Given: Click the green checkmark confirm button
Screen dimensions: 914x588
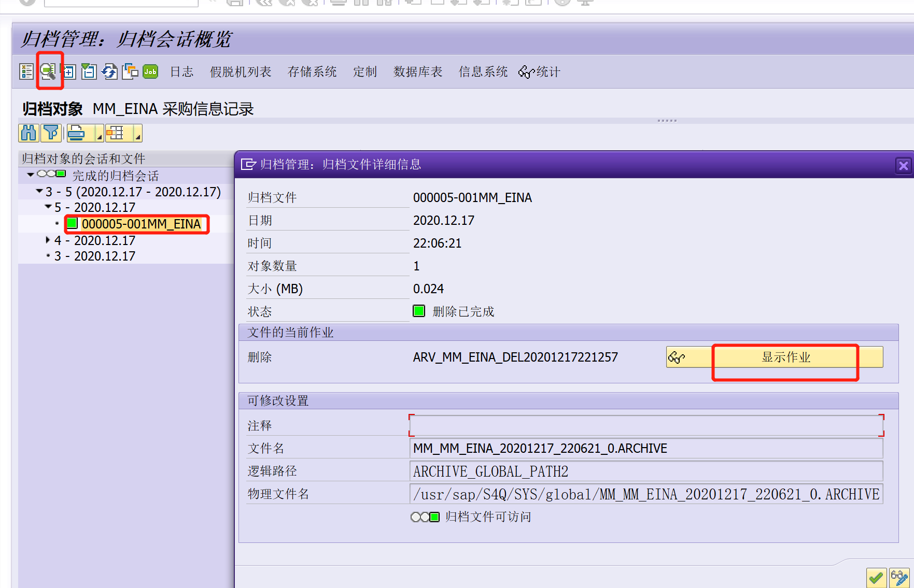Looking at the screenshot, I should tap(876, 578).
